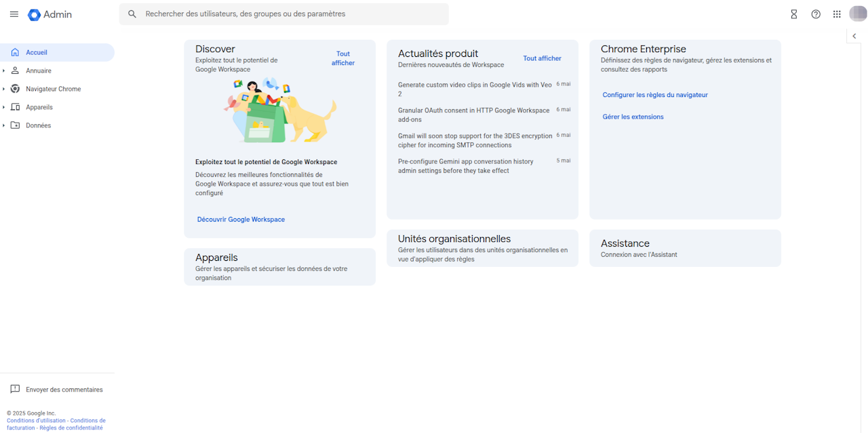
Task: Click the Discover illustration image
Action: coord(280,110)
